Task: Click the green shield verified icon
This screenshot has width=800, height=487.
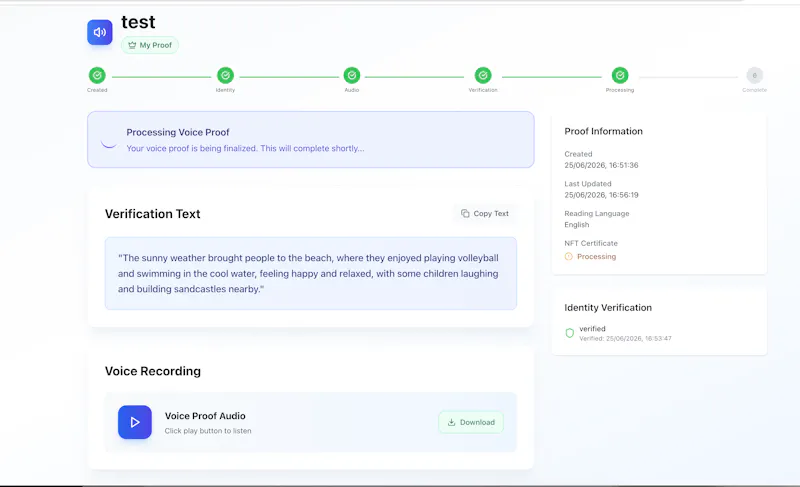Action: click(569, 333)
